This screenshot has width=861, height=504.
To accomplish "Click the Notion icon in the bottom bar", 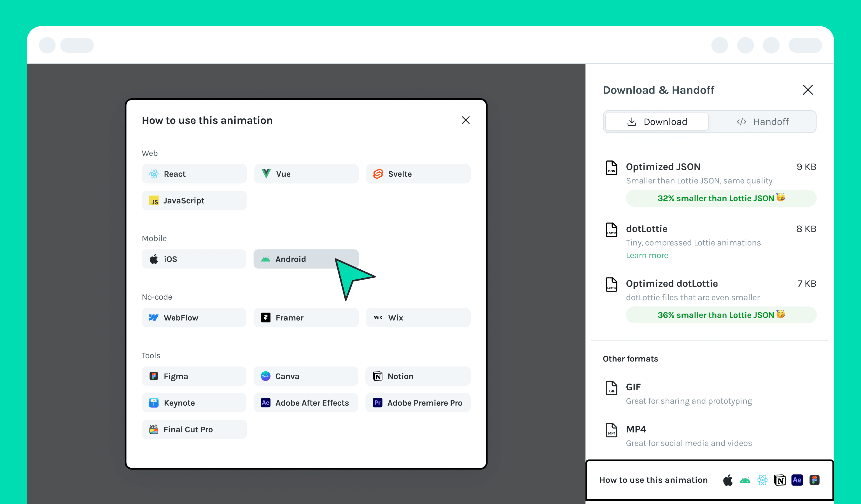I will point(780,480).
